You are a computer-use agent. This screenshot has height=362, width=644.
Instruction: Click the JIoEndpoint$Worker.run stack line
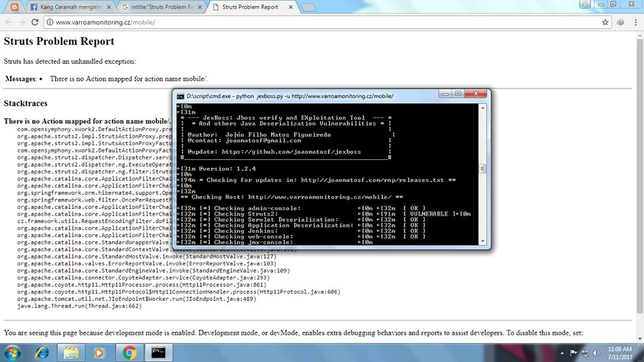136,299
